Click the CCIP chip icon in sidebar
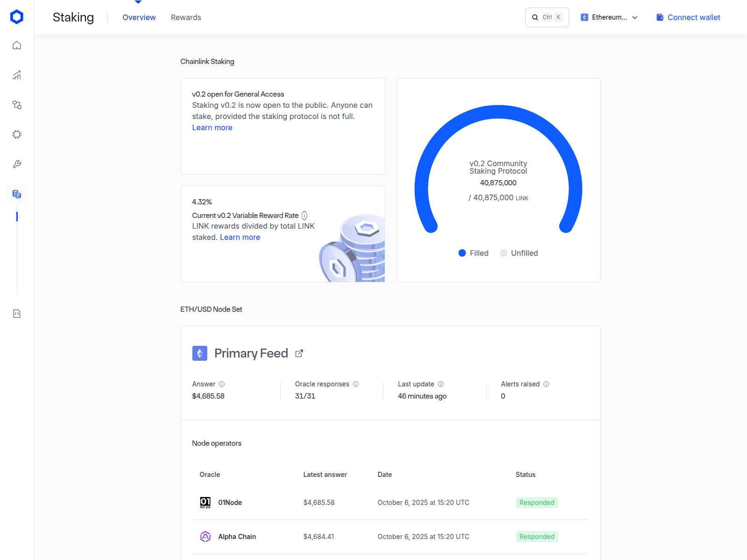The height and width of the screenshot is (560, 747). (16, 134)
